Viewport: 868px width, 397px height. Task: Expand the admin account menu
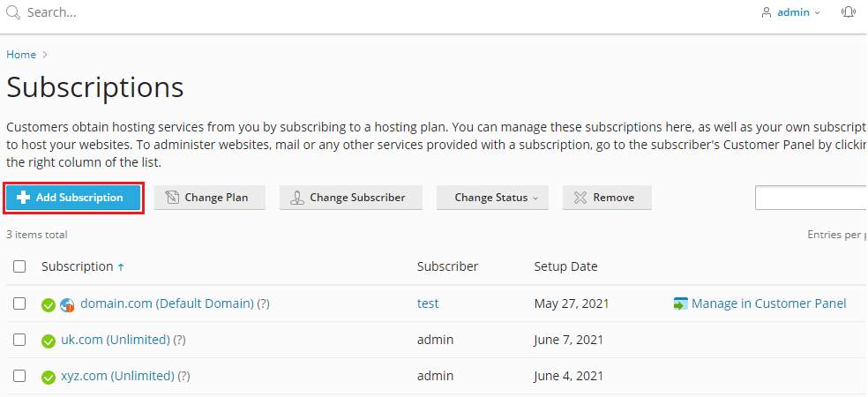click(x=797, y=12)
